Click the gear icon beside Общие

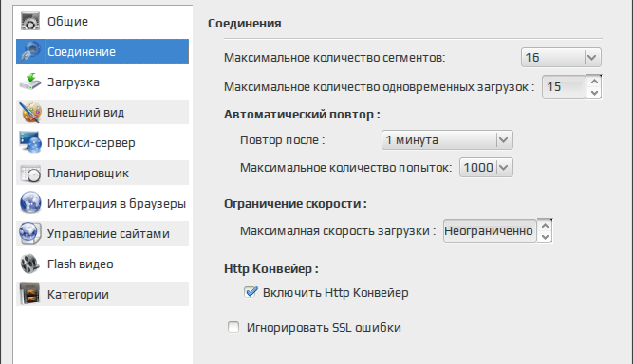click(30, 22)
